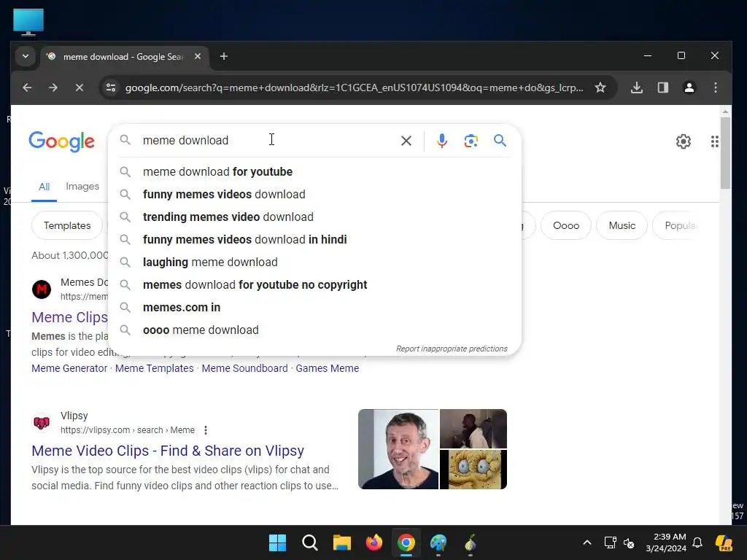Select suggestion memes.com in
Viewport: 747px width, 560px height.
315,307
